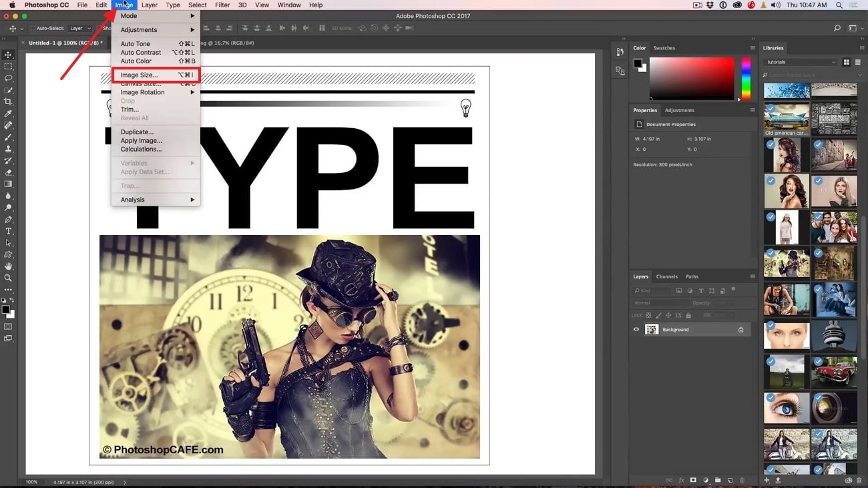Open the Color panel options menu
This screenshot has height=488, width=868.
click(x=752, y=48)
